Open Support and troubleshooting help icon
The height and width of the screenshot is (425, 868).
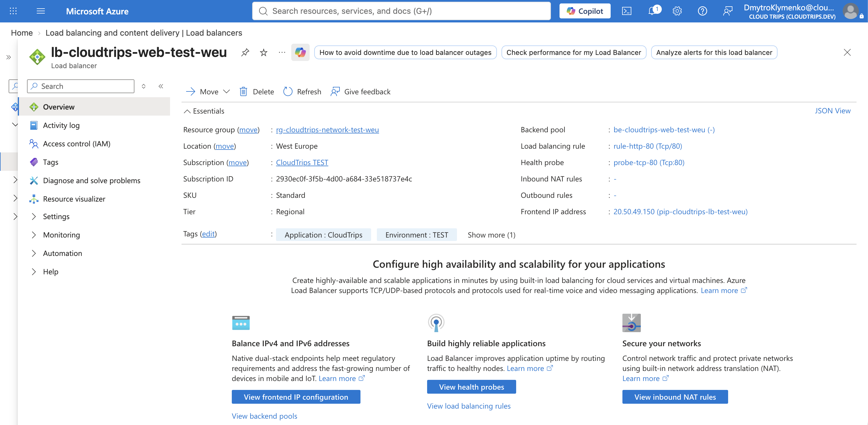coord(702,11)
